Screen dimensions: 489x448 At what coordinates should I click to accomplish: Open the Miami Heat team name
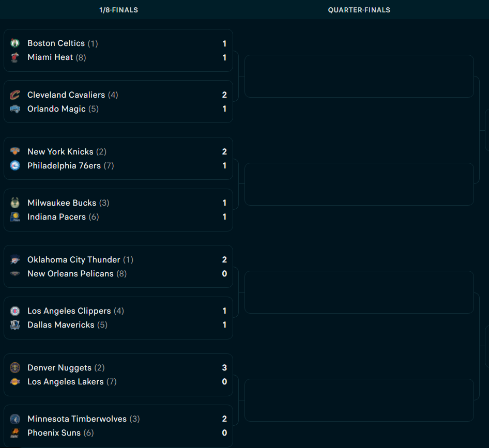(50, 57)
